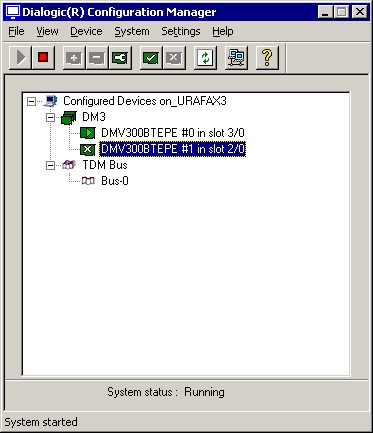The width and height of the screenshot is (373, 433).
Task: Open the System menu
Action: 132,31
